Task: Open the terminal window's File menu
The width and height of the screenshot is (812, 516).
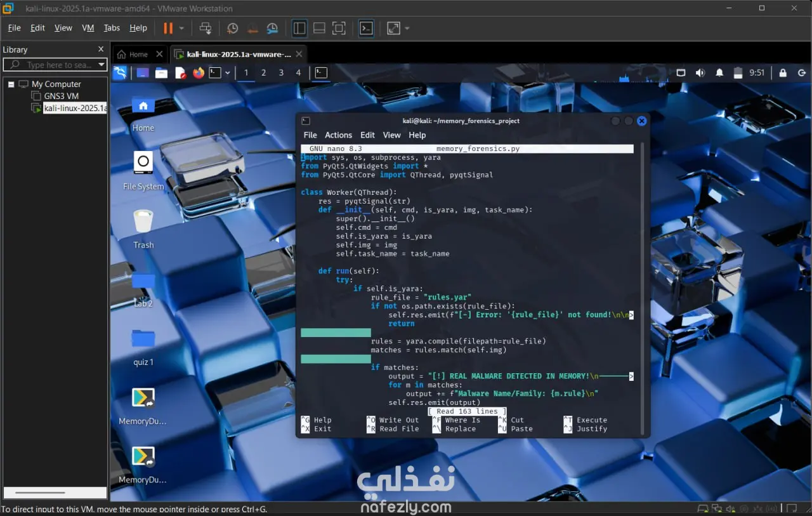Action: coord(310,135)
